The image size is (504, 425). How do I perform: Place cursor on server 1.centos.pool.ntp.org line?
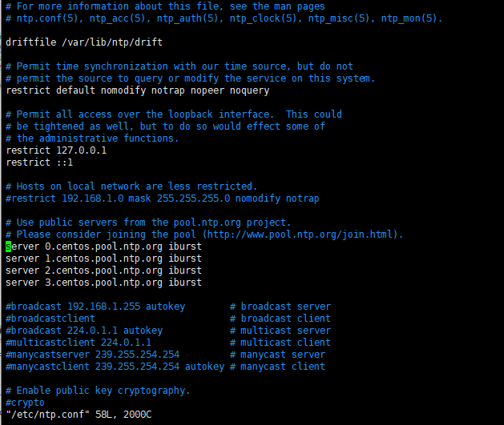pyautogui.click(x=103, y=259)
